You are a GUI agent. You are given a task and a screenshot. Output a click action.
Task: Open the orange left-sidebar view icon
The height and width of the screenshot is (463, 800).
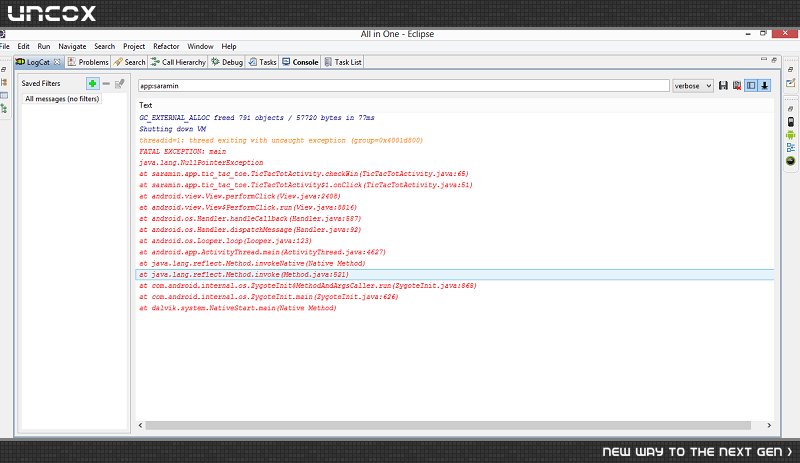(x=4, y=82)
